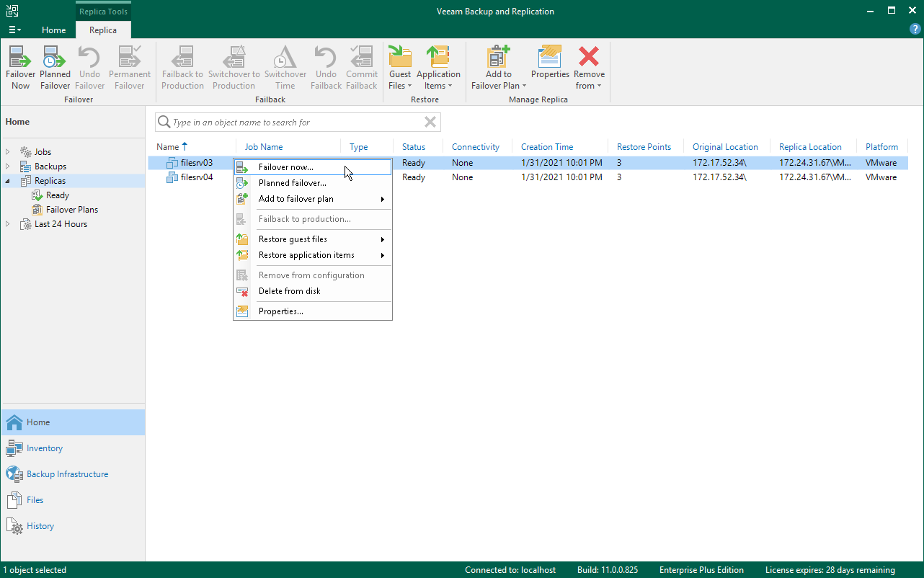924x578 pixels.
Task: Click Remove from configuration menu entry
Action: pos(313,275)
